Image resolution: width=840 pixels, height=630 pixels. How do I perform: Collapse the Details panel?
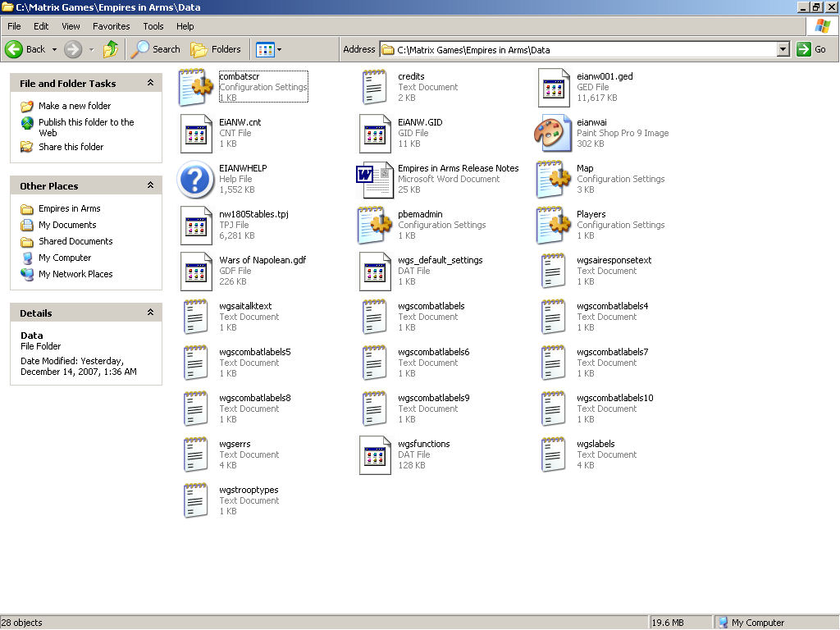(151, 313)
